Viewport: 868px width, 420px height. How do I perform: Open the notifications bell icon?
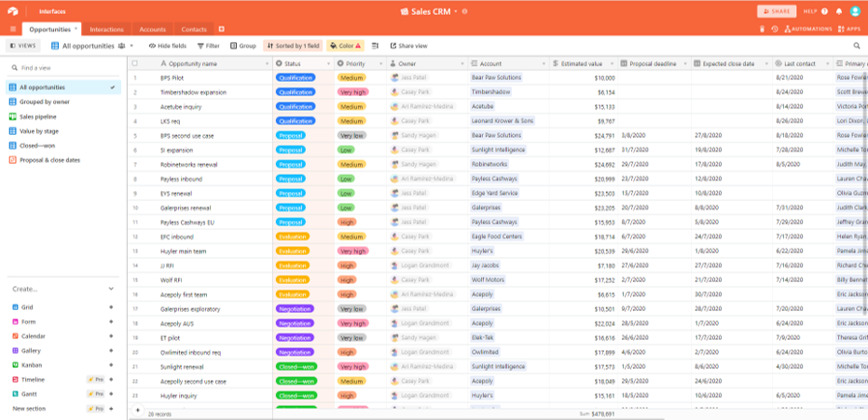point(839,11)
